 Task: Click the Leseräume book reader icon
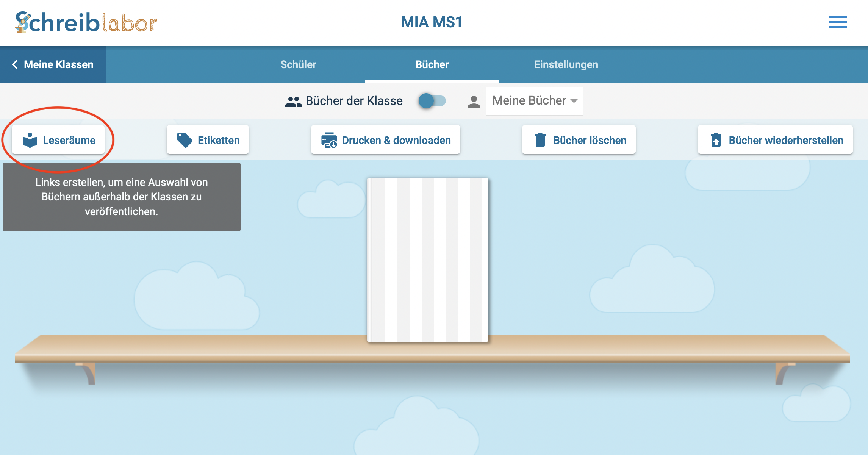click(x=30, y=140)
